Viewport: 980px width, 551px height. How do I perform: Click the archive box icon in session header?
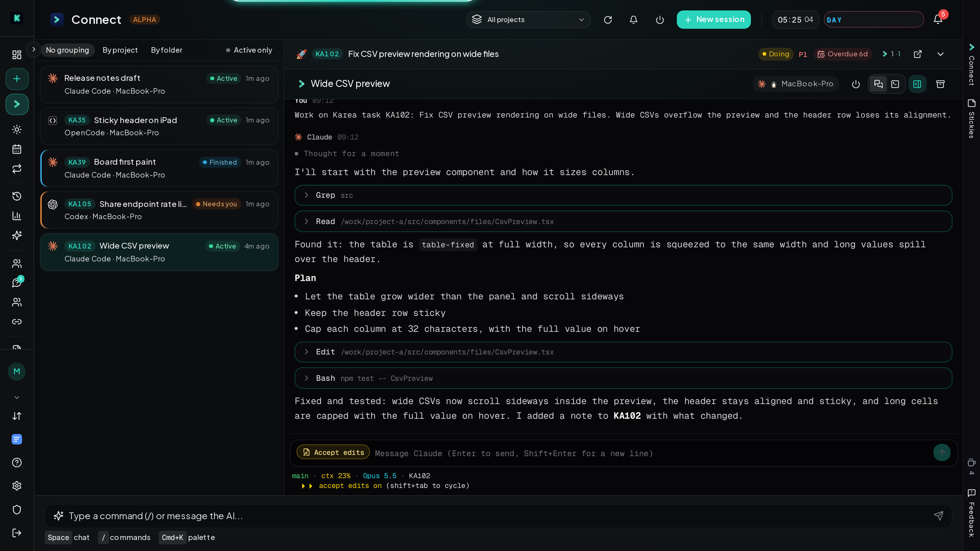click(940, 84)
